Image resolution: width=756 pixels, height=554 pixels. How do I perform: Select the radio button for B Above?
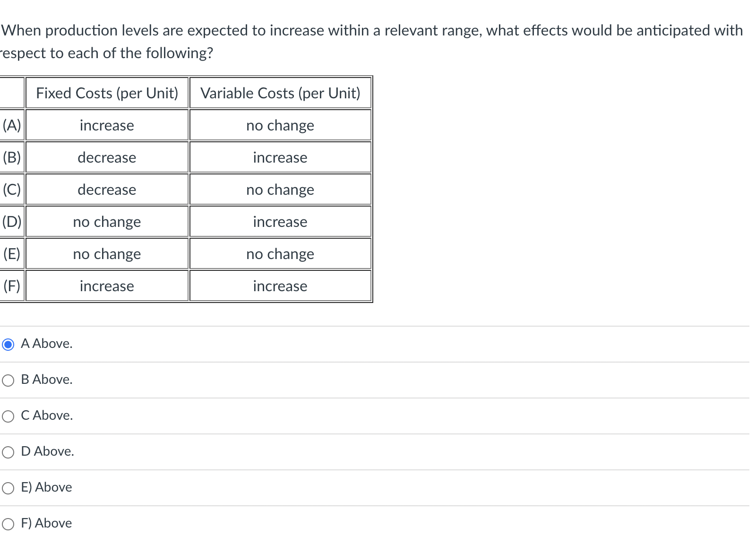(8, 380)
